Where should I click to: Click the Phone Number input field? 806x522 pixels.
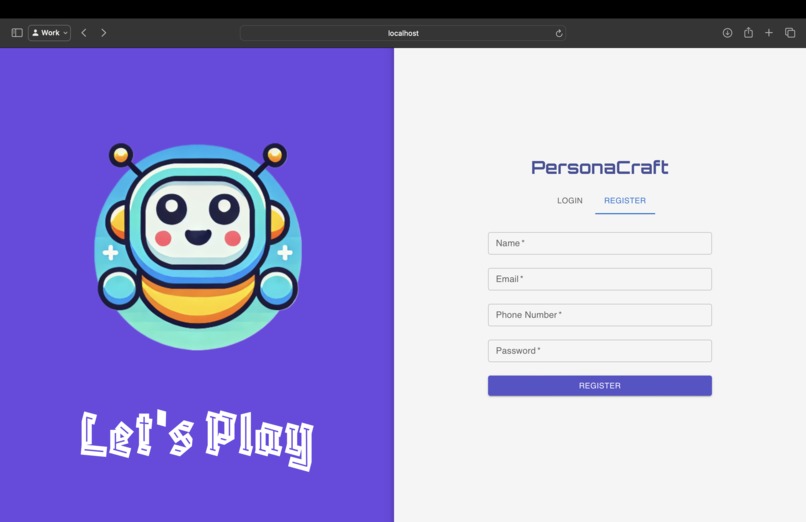(x=600, y=315)
